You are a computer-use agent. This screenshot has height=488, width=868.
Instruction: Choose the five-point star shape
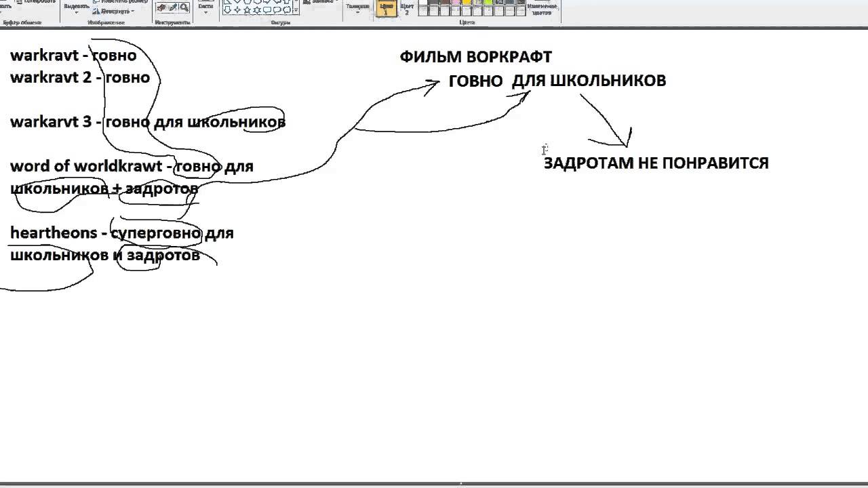pos(247,9)
